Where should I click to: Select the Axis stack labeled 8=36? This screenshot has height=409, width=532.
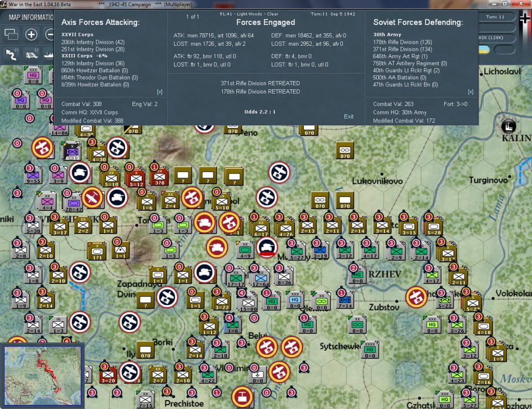pyautogui.click(x=284, y=276)
